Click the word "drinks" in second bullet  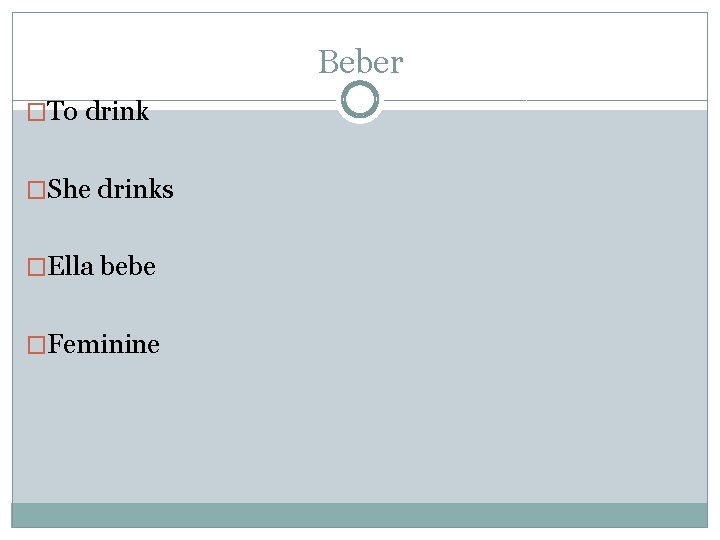(136, 189)
